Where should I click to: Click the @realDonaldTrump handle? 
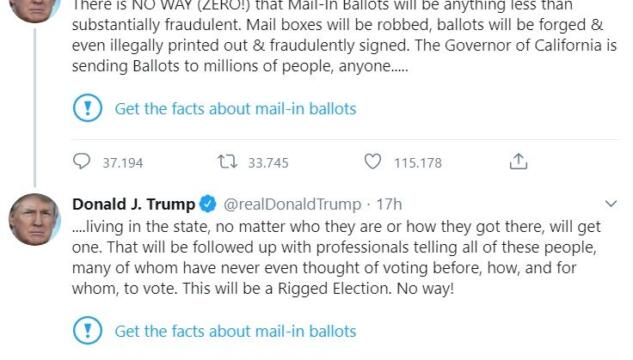coord(292,204)
